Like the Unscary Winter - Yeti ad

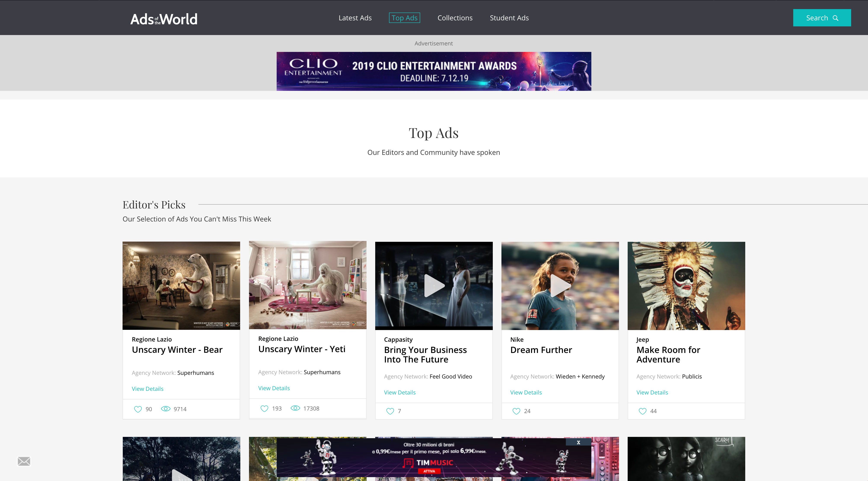click(264, 408)
